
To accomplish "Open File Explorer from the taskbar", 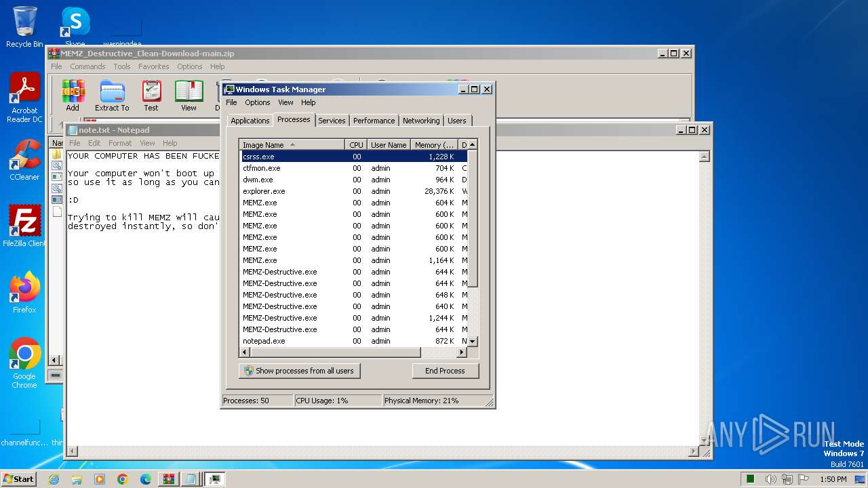I will (77, 479).
